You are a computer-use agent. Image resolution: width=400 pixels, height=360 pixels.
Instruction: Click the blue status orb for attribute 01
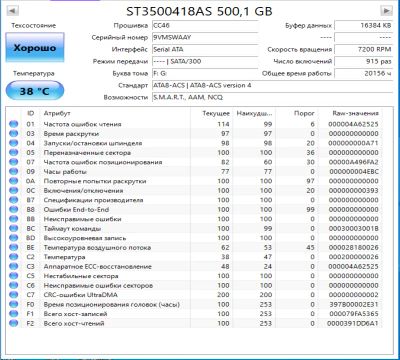pyautogui.click(x=14, y=124)
